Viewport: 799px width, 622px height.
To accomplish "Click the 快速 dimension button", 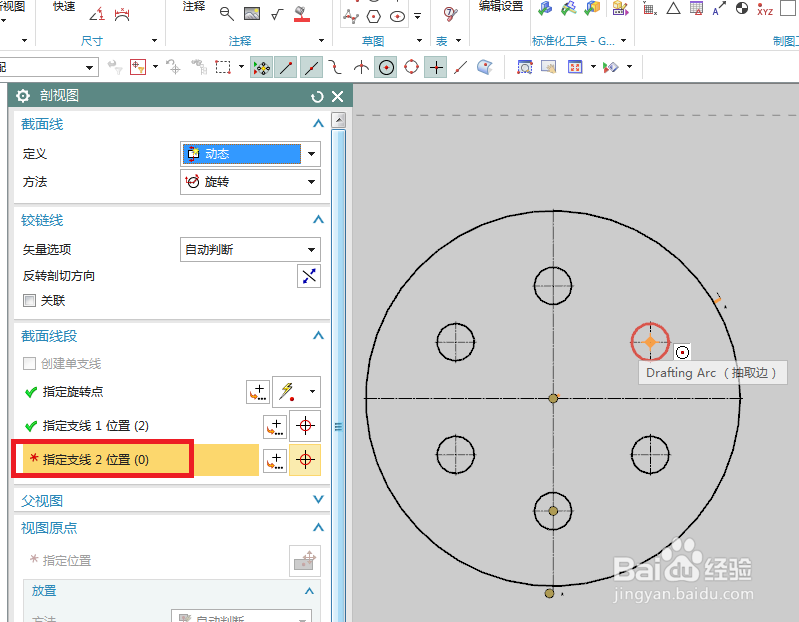I will (64, 6).
